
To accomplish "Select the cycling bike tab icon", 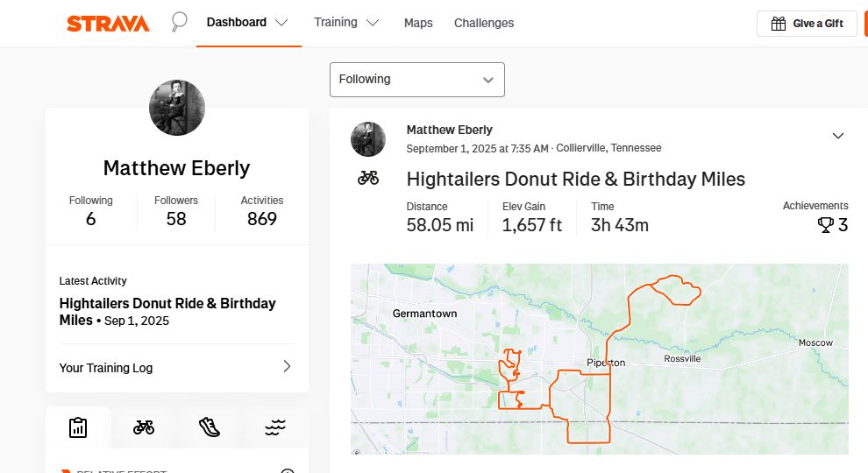I will [x=144, y=427].
